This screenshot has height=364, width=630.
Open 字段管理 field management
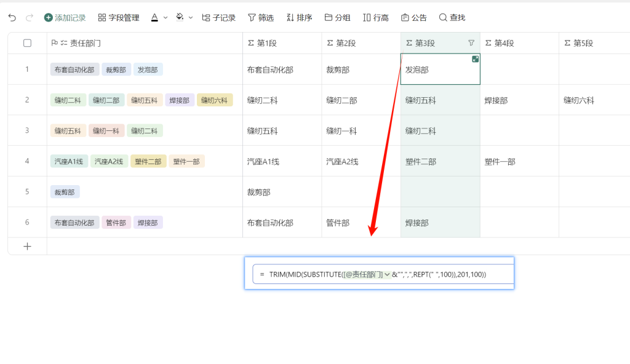pyautogui.click(x=119, y=18)
